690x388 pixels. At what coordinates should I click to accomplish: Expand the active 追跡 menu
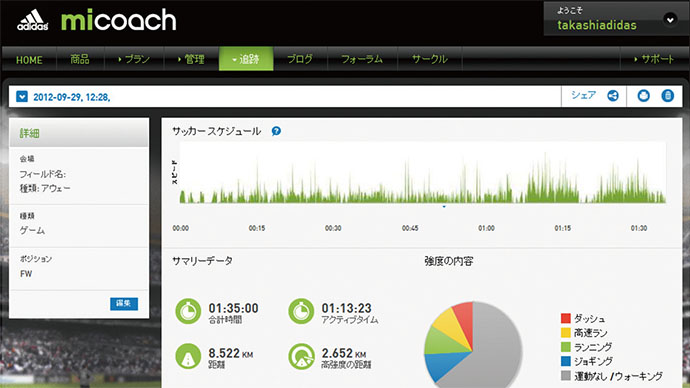[x=246, y=59]
